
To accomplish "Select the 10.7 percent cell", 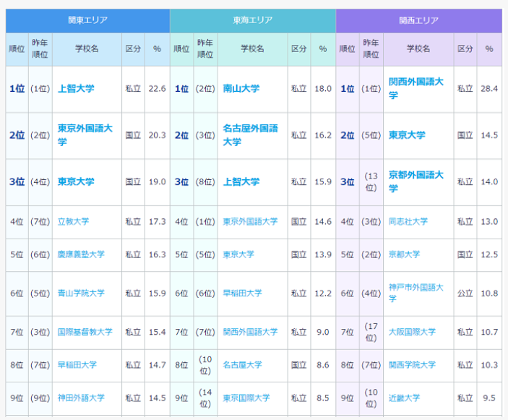I will [489, 333].
